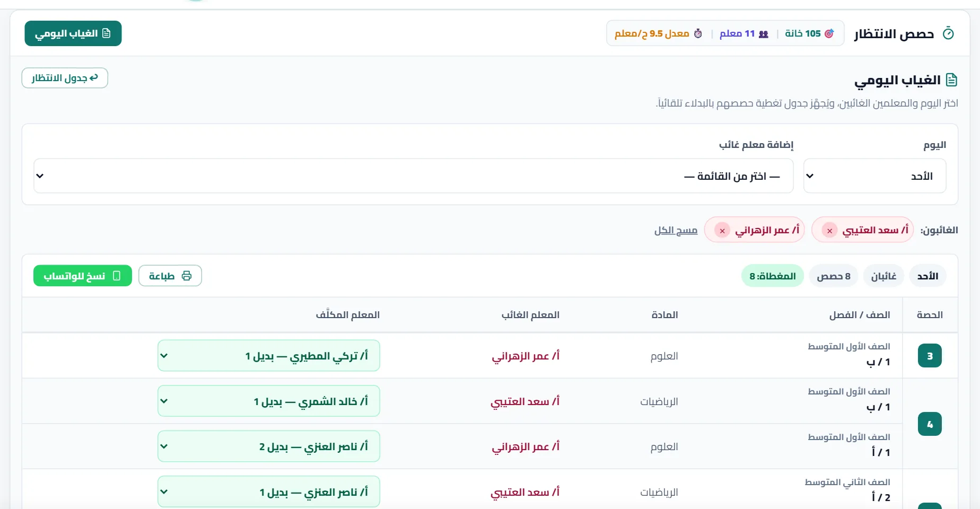Open the الغياب اليومي green button
Screen dimensions: 980x509
(73, 33)
